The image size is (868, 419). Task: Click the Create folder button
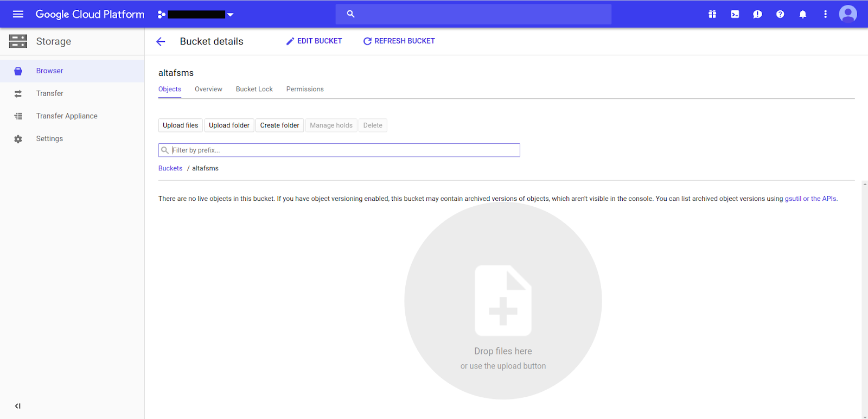(x=280, y=125)
